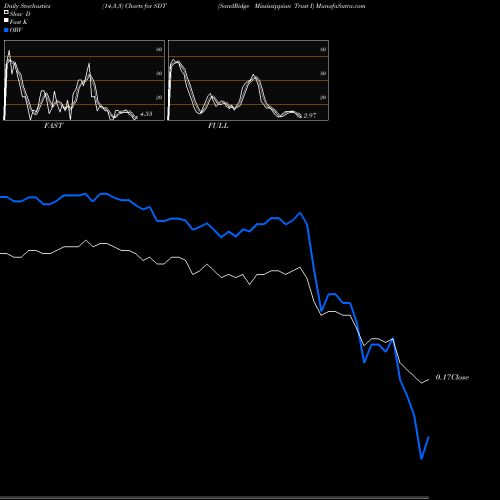Click the FULL stochastic chart panel
The height and width of the screenshot is (500, 500).
pyautogui.click(x=248, y=80)
